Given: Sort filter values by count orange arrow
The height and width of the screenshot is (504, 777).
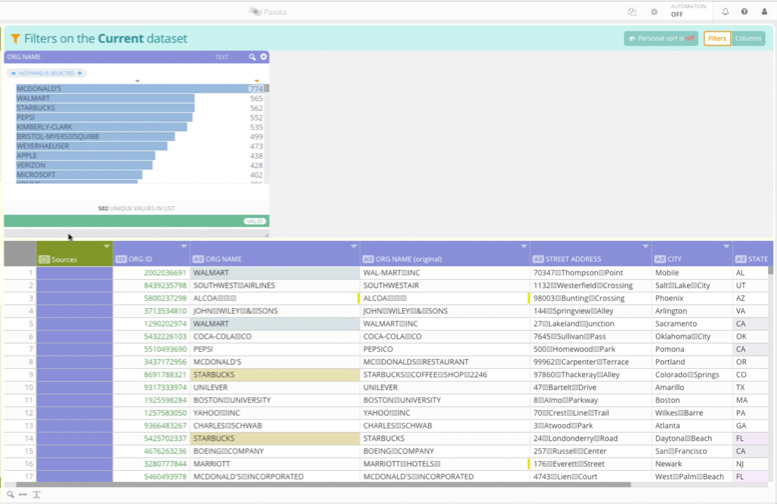Looking at the screenshot, I should [x=257, y=81].
